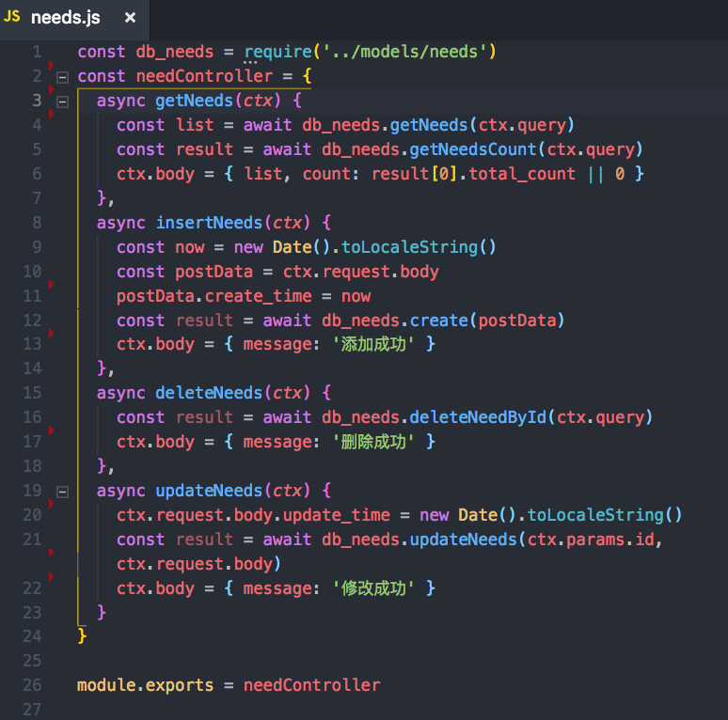Viewport: 728px width, 720px height.
Task: Click 'create' method on line 12
Action: (438, 321)
